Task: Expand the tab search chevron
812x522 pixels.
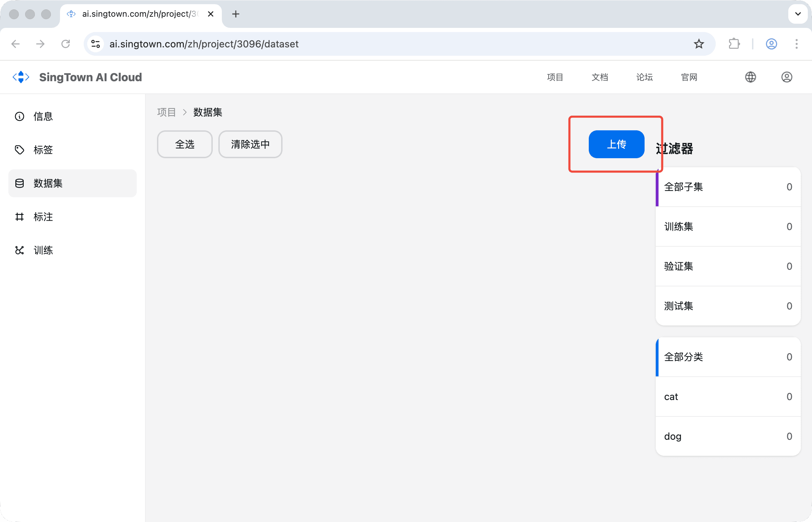Action: click(x=798, y=14)
